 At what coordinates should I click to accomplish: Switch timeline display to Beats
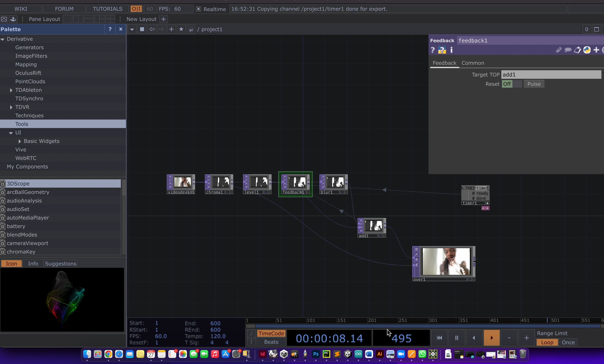point(271,342)
